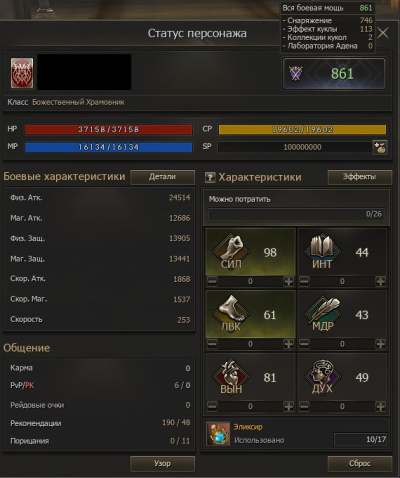Screen dimensions: 400x478
Task: Increase ДУХ with the plus button
Action: [x=381, y=406]
